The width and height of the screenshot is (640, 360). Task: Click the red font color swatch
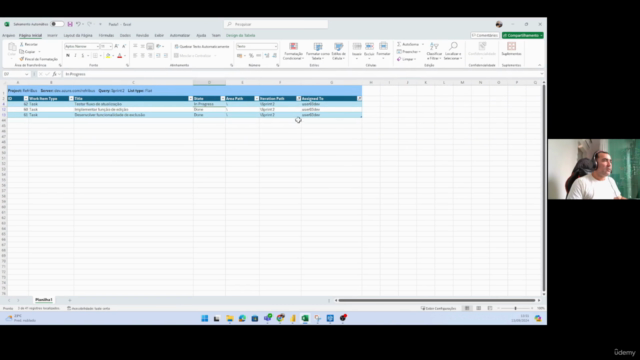120,56
